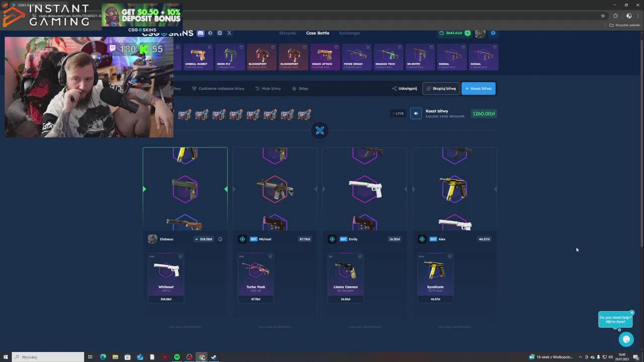Click the crossed swords battle icon

(320, 131)
